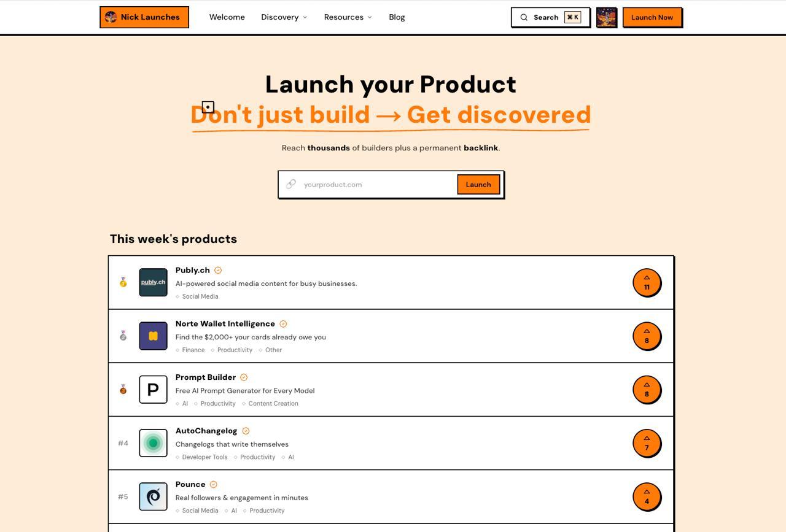The width and height of the screenshot is (786, 532).
Task: Upvote Publy.ch with 11 votes
Action: click(647, 282)
